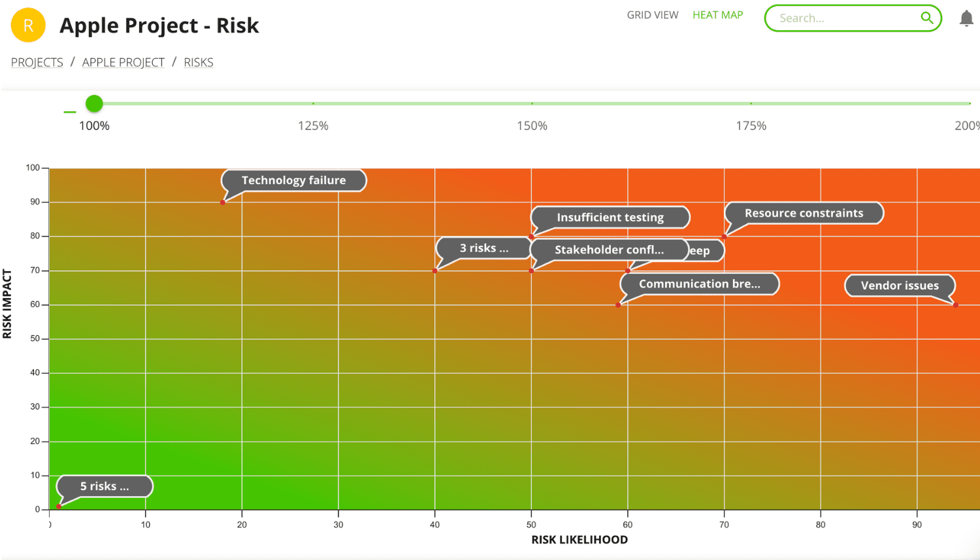Click the Stakeholder conflict risk bubble
Viewport: 980px width, 560px height.
tap(608, 250)
